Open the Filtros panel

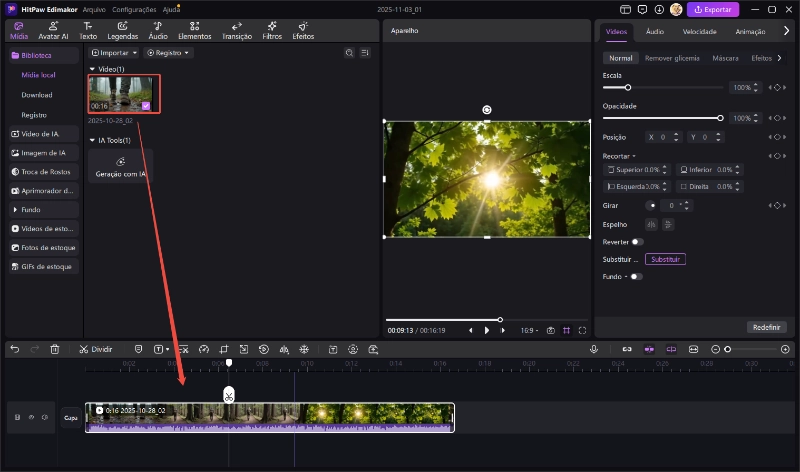pyautogui.click(x=272, y=31)
